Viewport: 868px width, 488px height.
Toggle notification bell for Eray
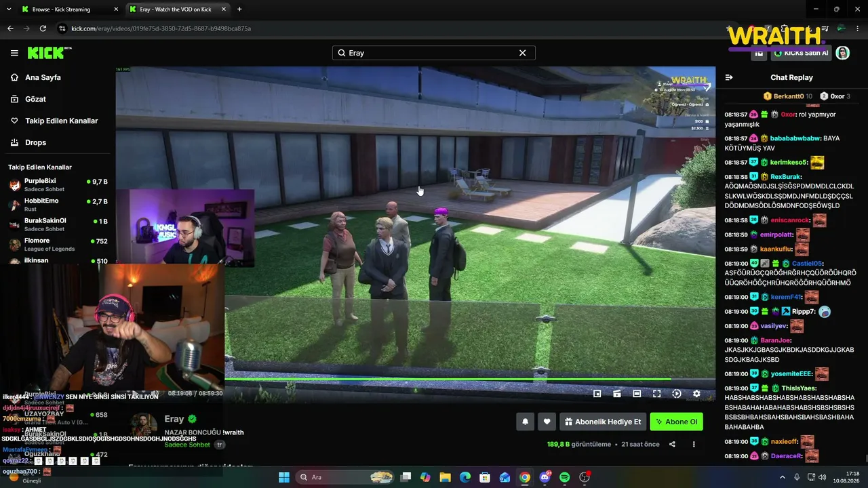click(525, 422)
